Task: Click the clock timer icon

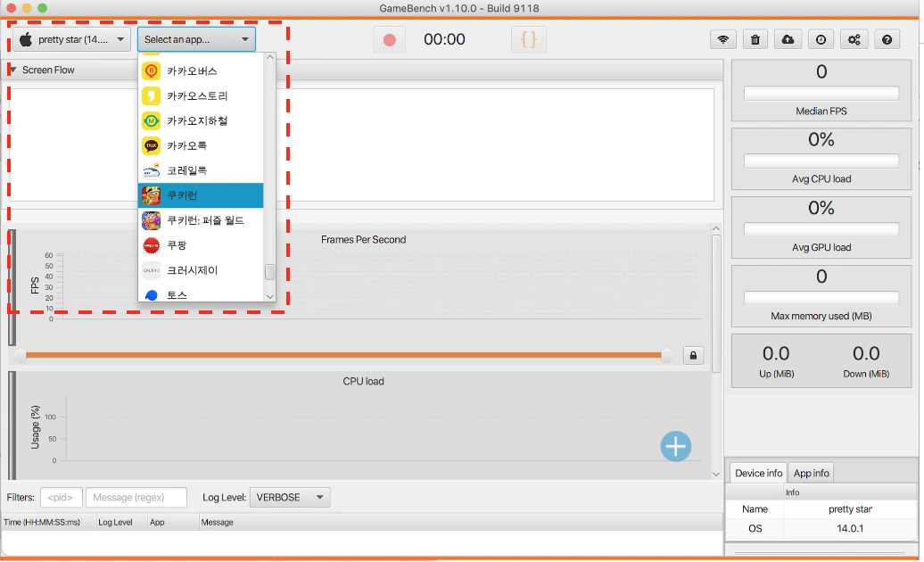Action: pos(821,39)
